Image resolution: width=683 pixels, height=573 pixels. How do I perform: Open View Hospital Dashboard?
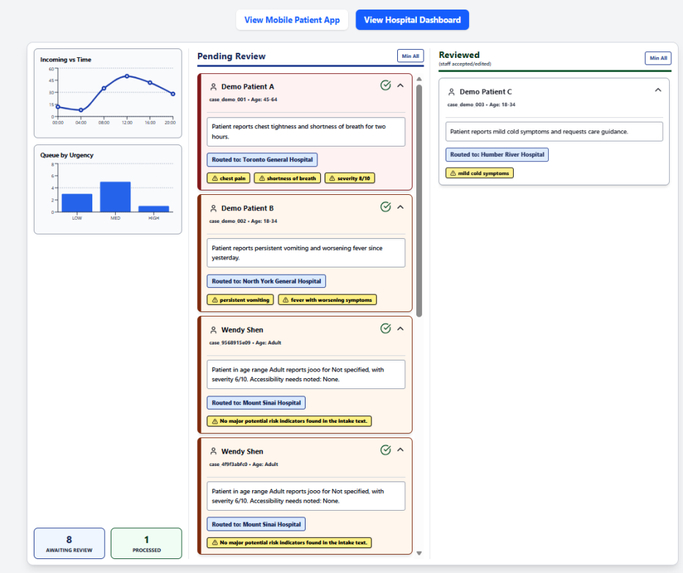point(412,20)
